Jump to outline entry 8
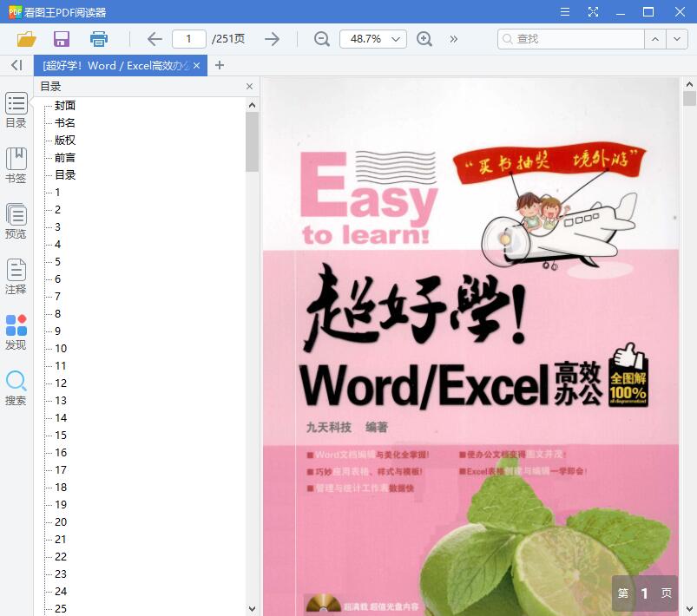The height and width of the screenshot is (616, 697). pyautogui.click(x=57, y=313)
